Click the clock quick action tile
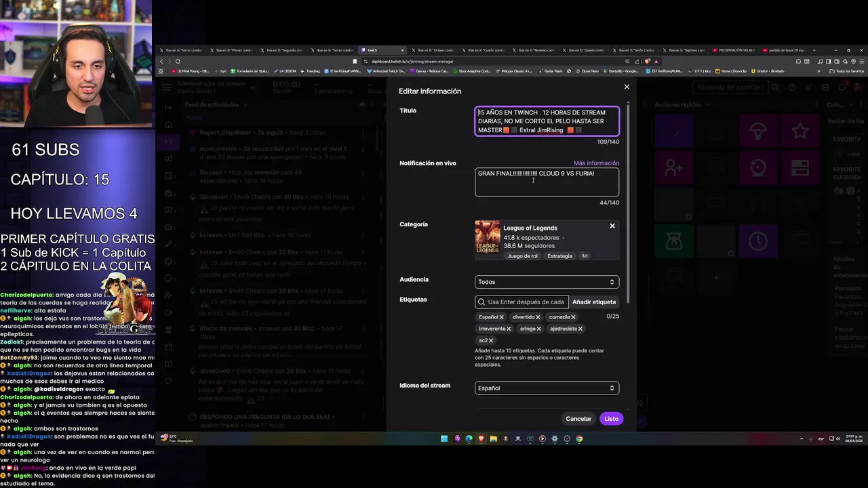 coord(758,241)
